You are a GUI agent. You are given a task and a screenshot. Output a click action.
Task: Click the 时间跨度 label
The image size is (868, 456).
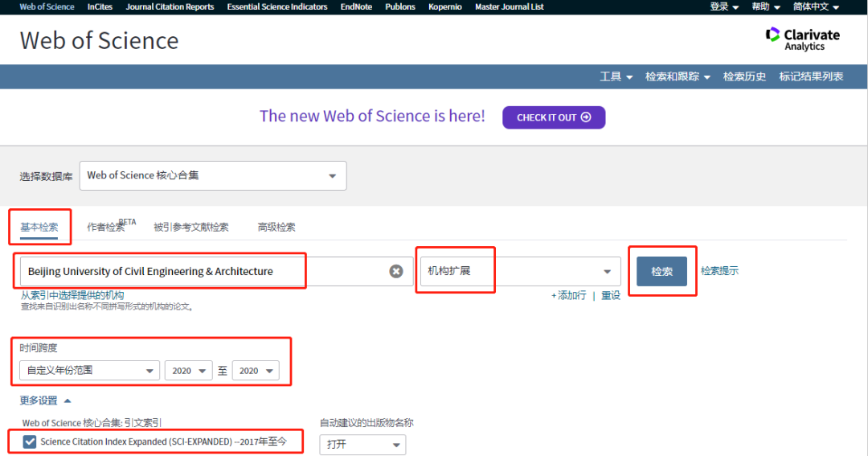(39, 348)
